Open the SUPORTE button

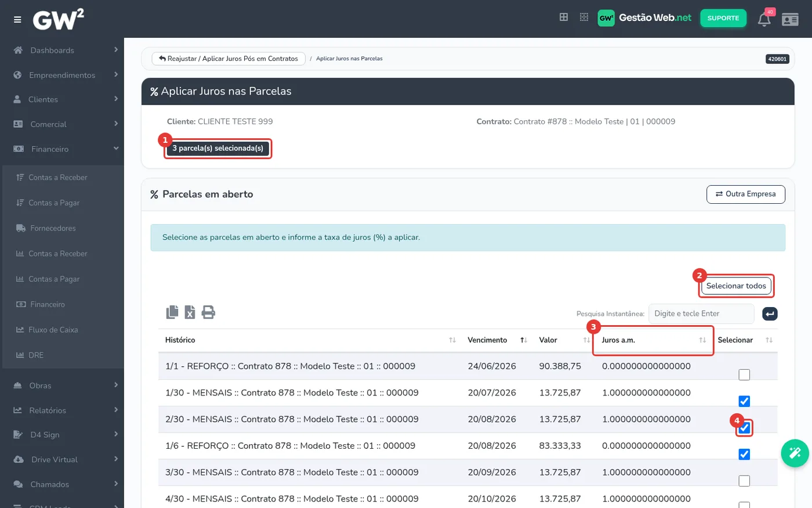click(723, 18)
